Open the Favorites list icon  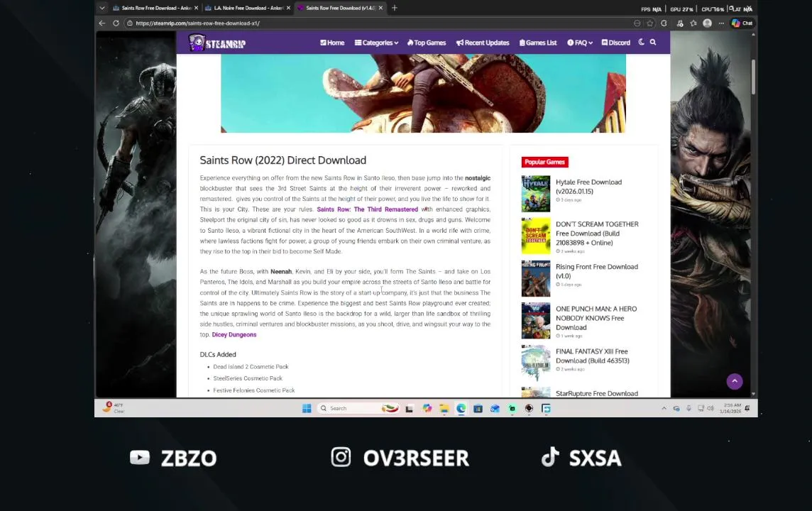(x=693, y=23)
